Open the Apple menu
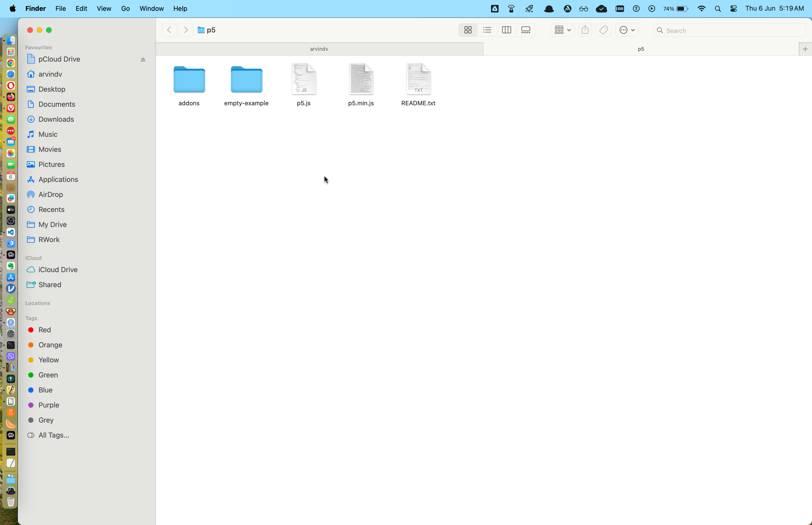This screenshot has height=525, width=812. click(x=13, y=8)
